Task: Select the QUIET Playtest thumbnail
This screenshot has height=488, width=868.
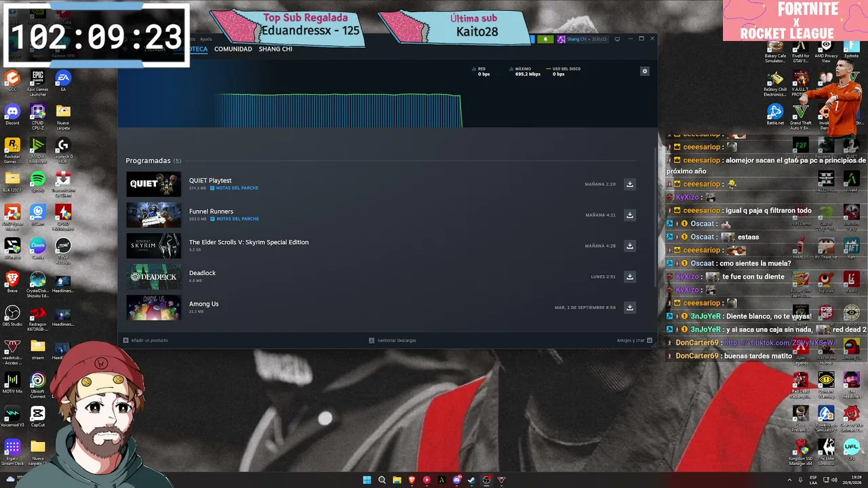Action: (x=154, y=184)
